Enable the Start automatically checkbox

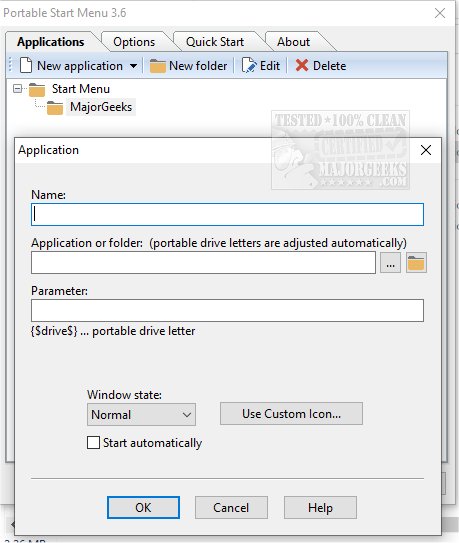coord(93,443)
